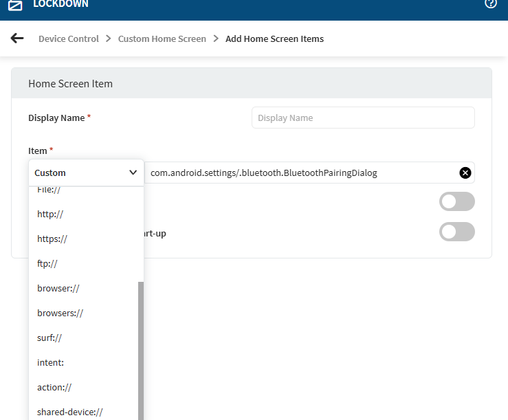508x420 pixels.
Task: Select the intent: option
Action: coord(50,362)
